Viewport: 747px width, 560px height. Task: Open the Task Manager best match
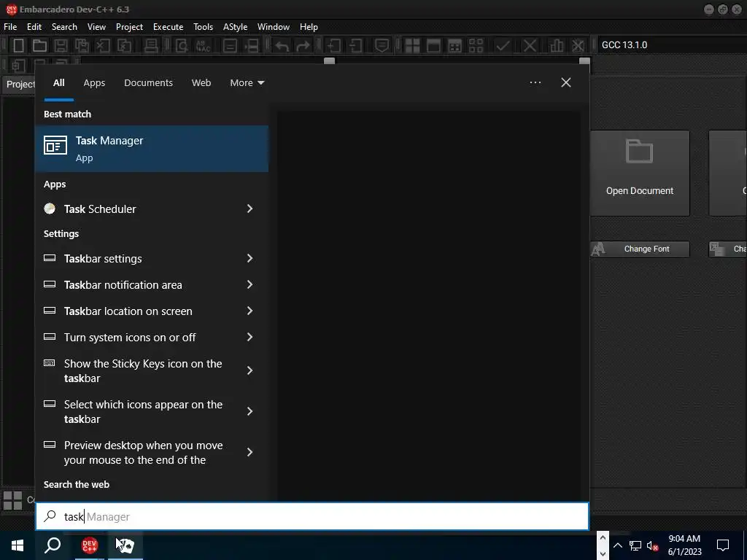tap(152, 149)
